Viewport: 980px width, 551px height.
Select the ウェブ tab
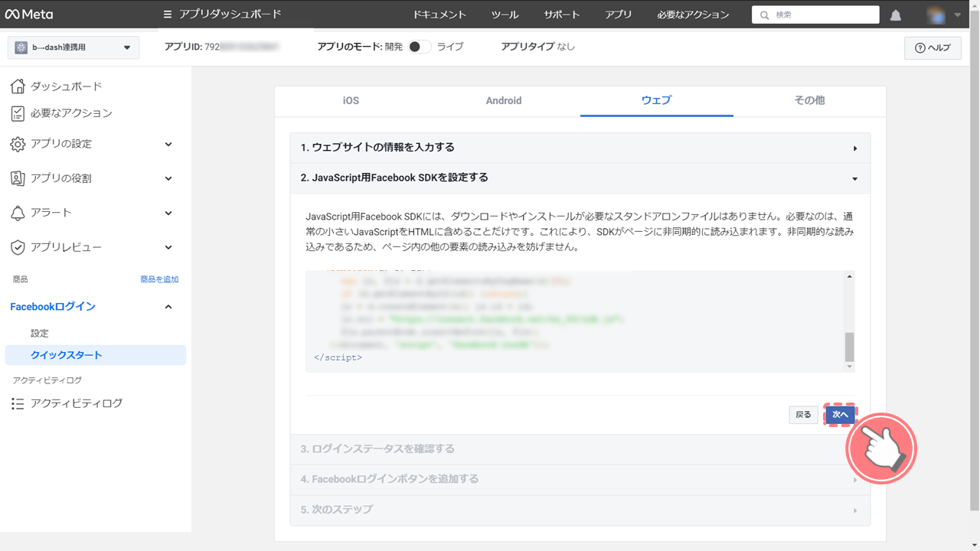(657, 100)
